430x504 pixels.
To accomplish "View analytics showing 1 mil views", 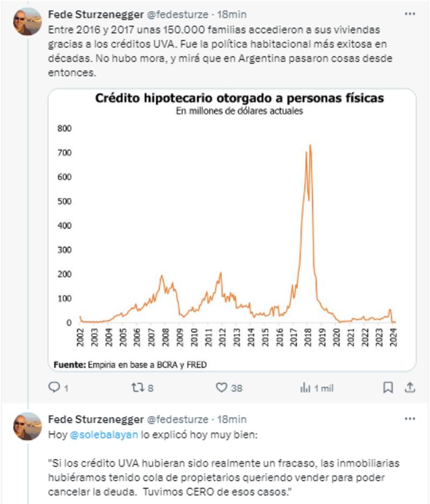I will [305, 387].
